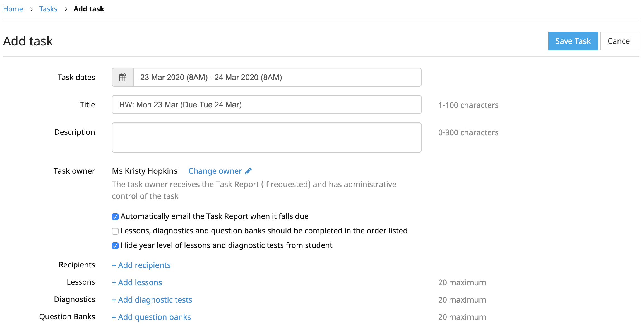This screenshot has height=331, width=644.
Task: Click the first breadcrumb chevron separator
Action: (x=32, y=9)
